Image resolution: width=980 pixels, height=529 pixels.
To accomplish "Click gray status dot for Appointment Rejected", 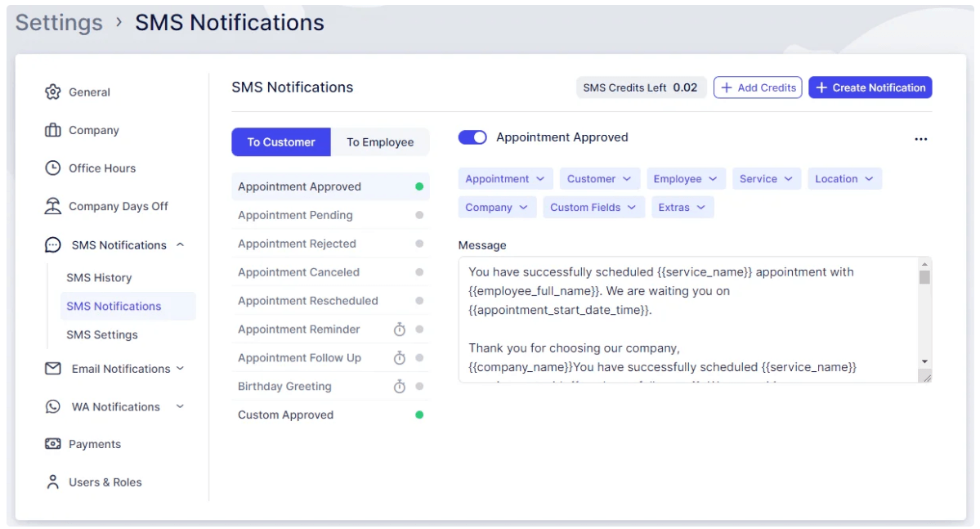I will [419, 243].
